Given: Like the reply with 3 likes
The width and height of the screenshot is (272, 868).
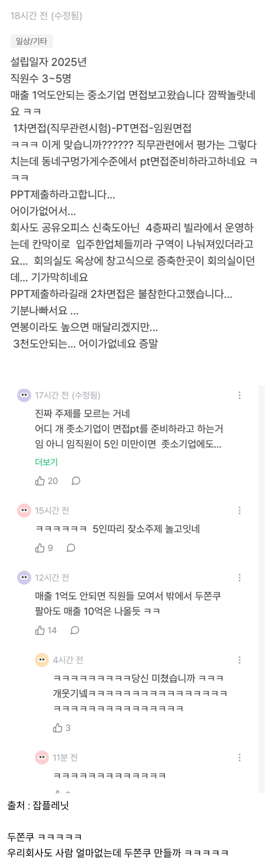Looking at the screenshot, I should [58, 728].
